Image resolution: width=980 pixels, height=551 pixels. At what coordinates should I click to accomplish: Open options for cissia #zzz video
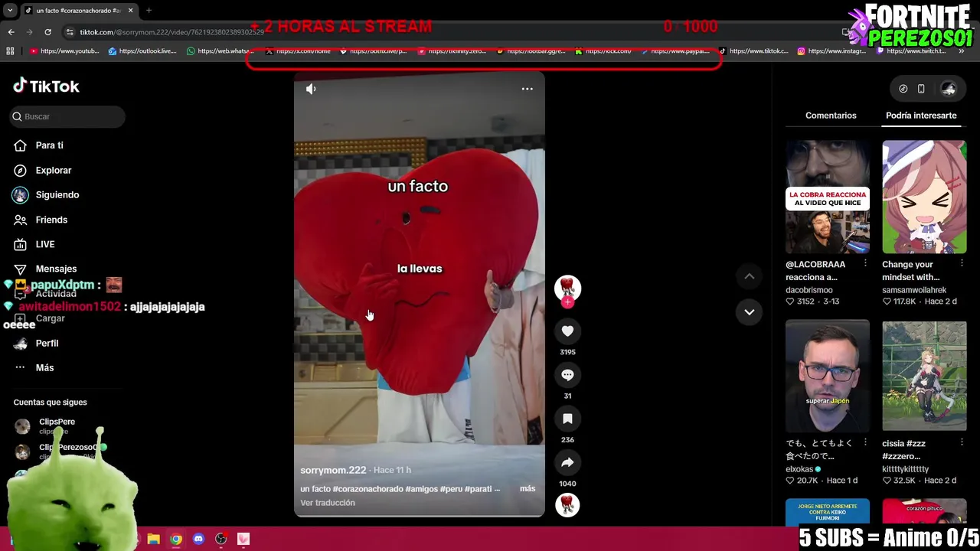[x=962, y=442]
